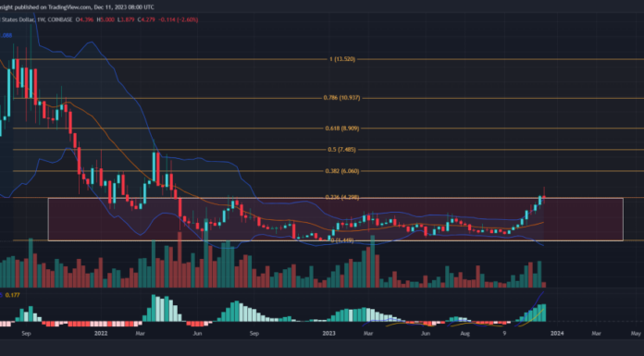Viewport: 644px width, 356px height.
Task: Click the 0.618 (8.909) Fibonacci label
Action: tap(341, 129)
